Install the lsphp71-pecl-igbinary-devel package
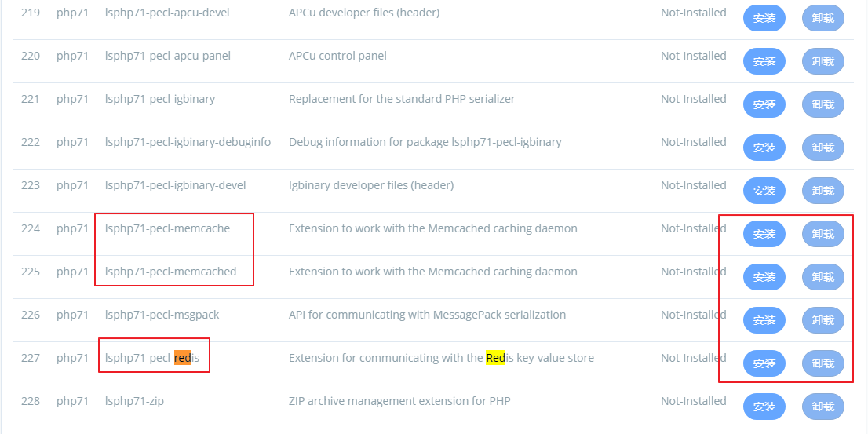Image resolution: width=868 pixels, height=434 pixels. click(x=764, y=191)
